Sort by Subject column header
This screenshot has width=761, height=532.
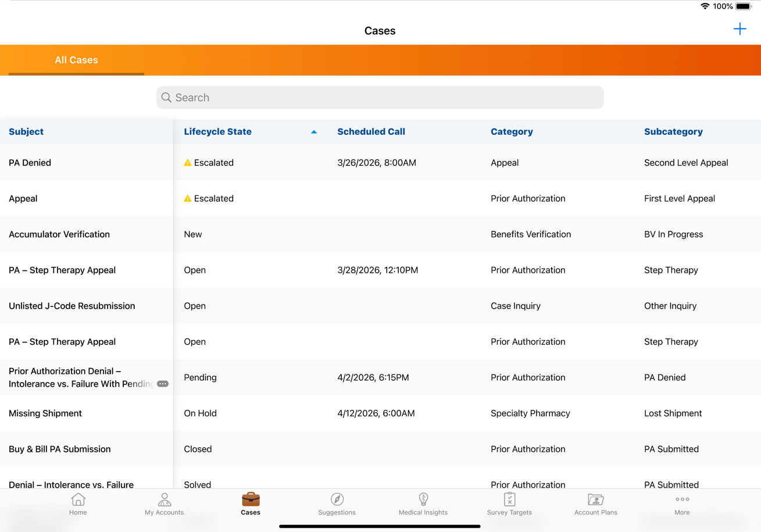tap(26, 132)
